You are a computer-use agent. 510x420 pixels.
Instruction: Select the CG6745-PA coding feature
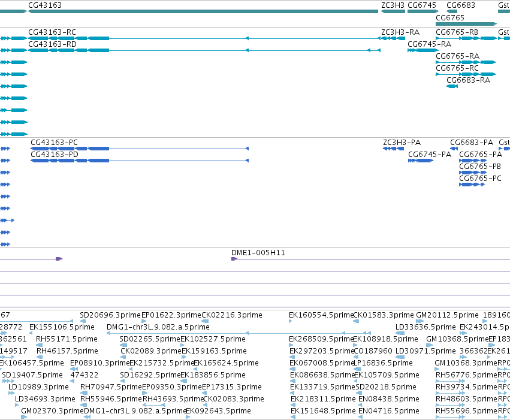[430, 155]
